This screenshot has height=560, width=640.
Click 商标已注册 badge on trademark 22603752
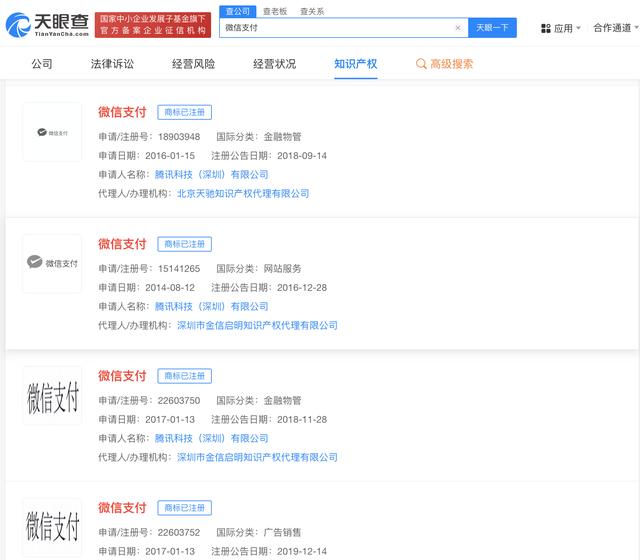184,508
